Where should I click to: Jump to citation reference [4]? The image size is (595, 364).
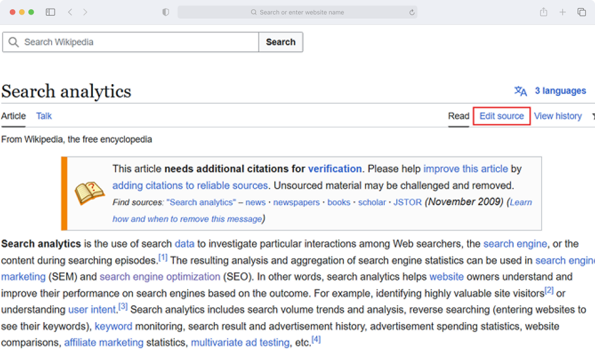(x=316, y=340)
